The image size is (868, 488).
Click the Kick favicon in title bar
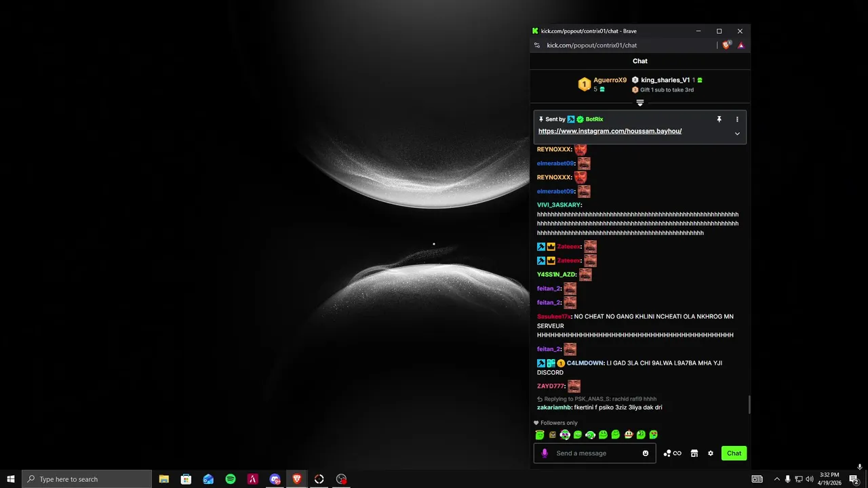tap(535, 31)
